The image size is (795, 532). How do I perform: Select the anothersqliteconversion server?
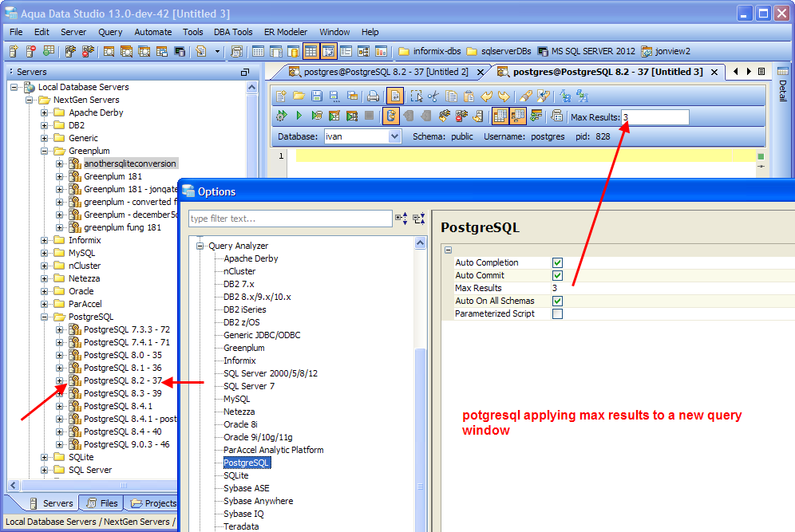130,164
